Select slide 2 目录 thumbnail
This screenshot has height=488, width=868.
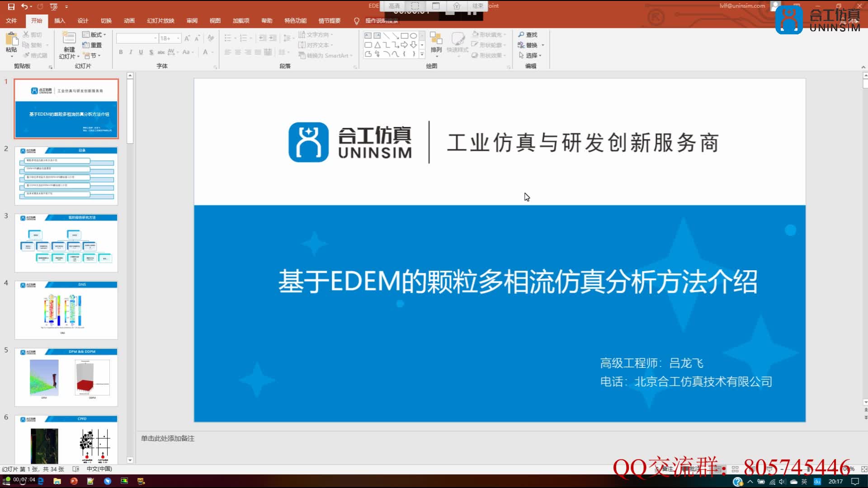point(66,176)
